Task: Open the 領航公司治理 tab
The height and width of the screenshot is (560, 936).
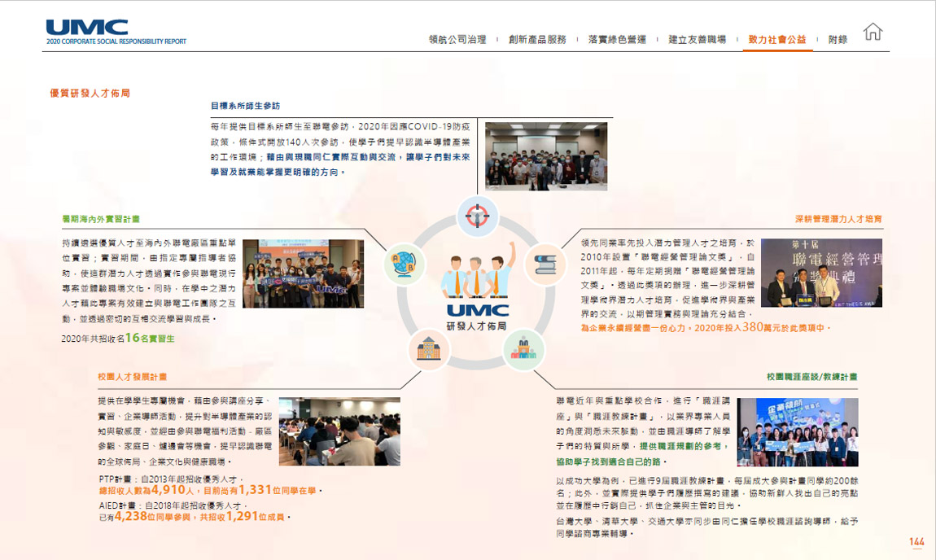Action: tap(457, 39)
